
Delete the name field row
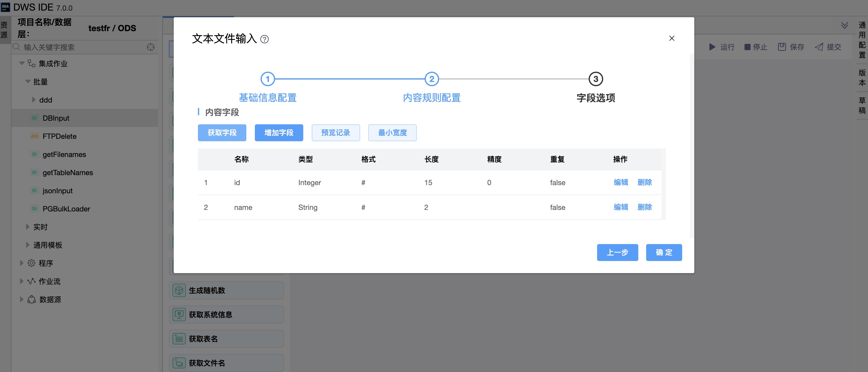644,207
